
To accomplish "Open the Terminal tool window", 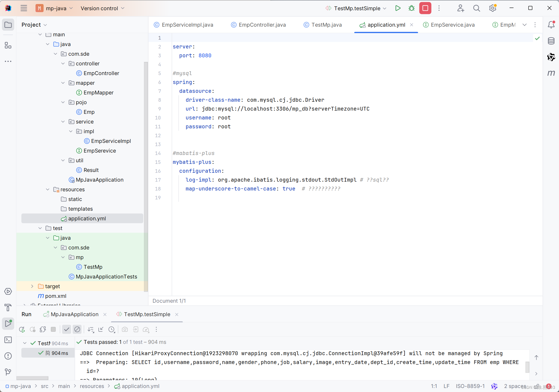I will 8,340.
